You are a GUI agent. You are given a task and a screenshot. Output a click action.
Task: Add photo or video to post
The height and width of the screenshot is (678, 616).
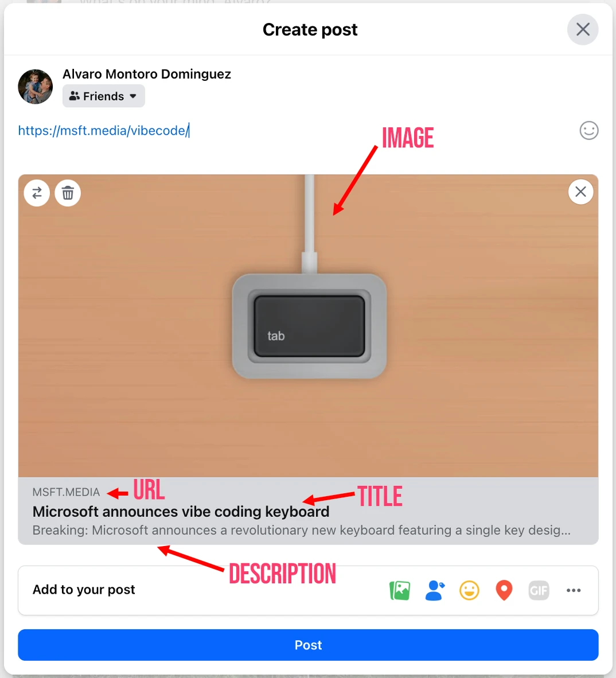pyautogui.click(x=400, y=590)
